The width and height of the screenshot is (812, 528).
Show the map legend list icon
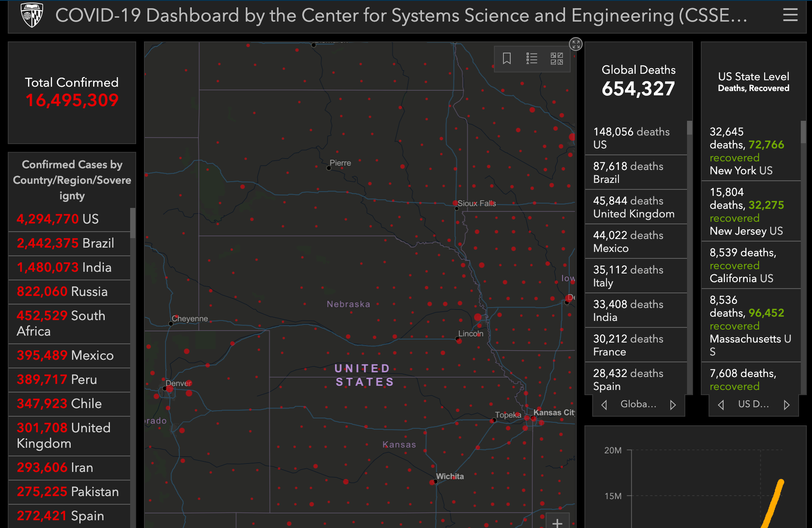point(532,58)
